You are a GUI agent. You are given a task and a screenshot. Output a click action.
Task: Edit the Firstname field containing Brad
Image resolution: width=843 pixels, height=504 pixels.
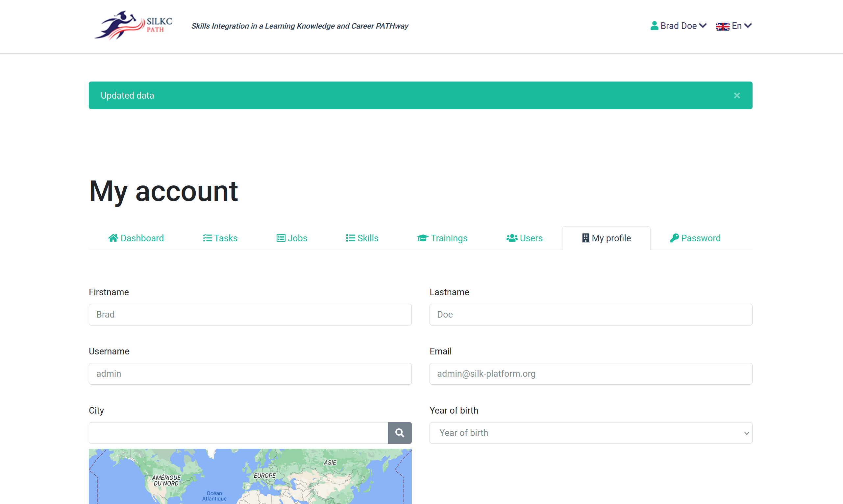(x=250, y=315)
